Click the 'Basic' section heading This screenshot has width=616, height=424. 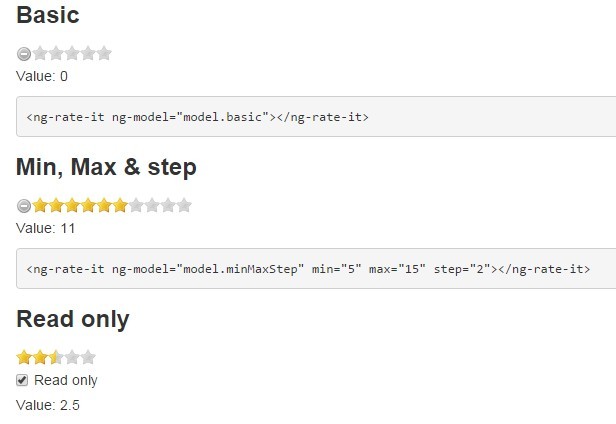pos(48,16)
